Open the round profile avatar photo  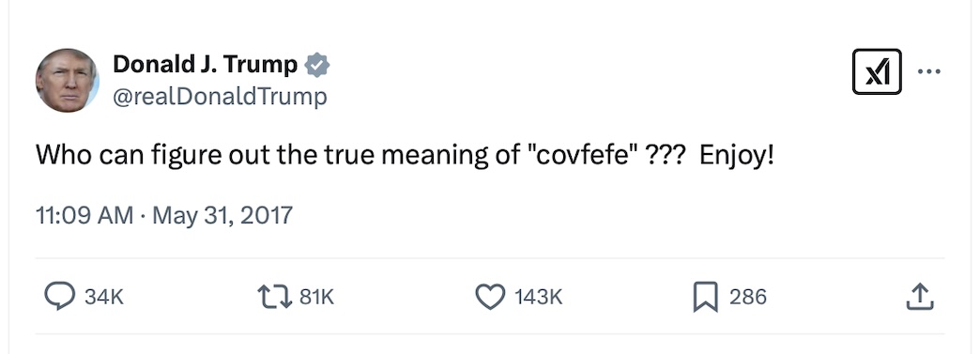67,80
